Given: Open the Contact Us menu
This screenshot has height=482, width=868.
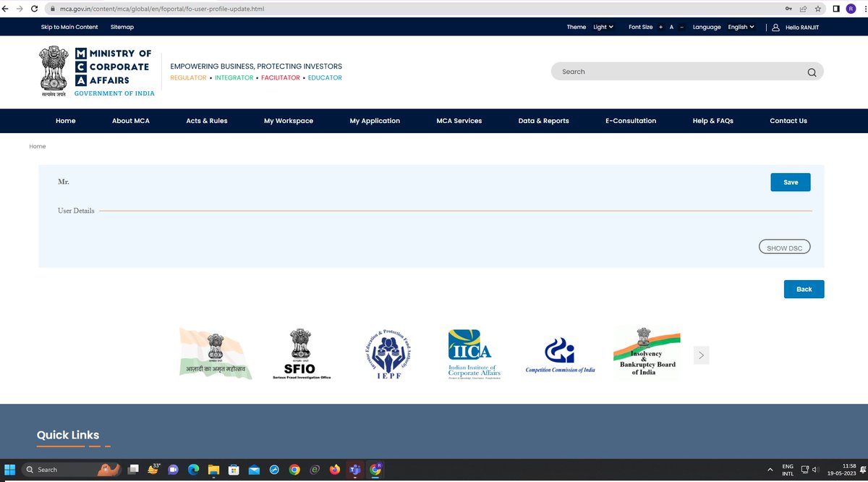Looking at the screenshot, I should (x=788, y=121).
